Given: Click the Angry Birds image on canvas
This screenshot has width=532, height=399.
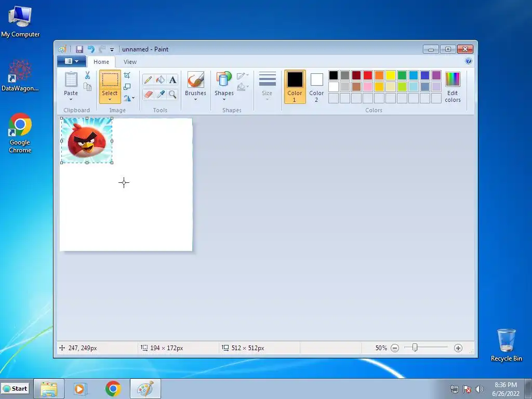Looking at the screenshot, I should point(87,140).
